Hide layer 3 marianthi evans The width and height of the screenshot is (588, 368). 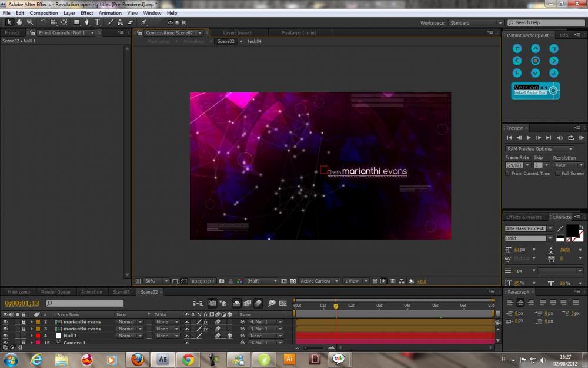[5, 329]
